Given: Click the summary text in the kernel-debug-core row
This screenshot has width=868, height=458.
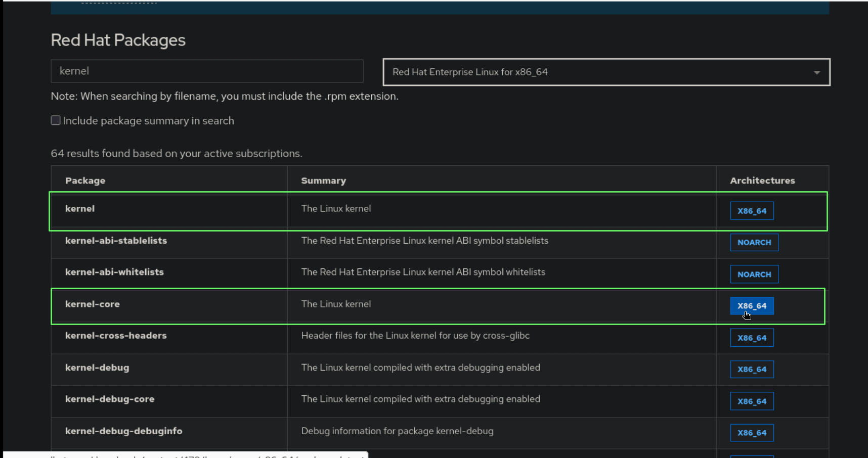Looking at the screenshot, I should 421,399.
